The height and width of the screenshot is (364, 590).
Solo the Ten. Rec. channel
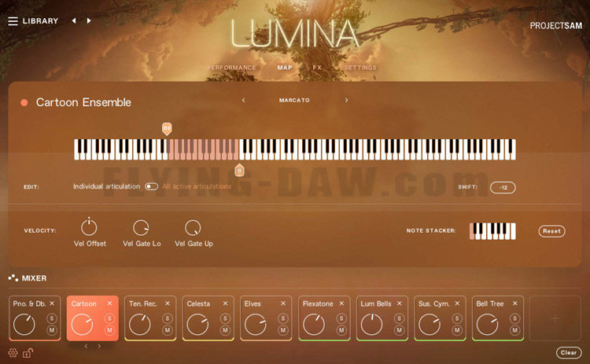168,318
